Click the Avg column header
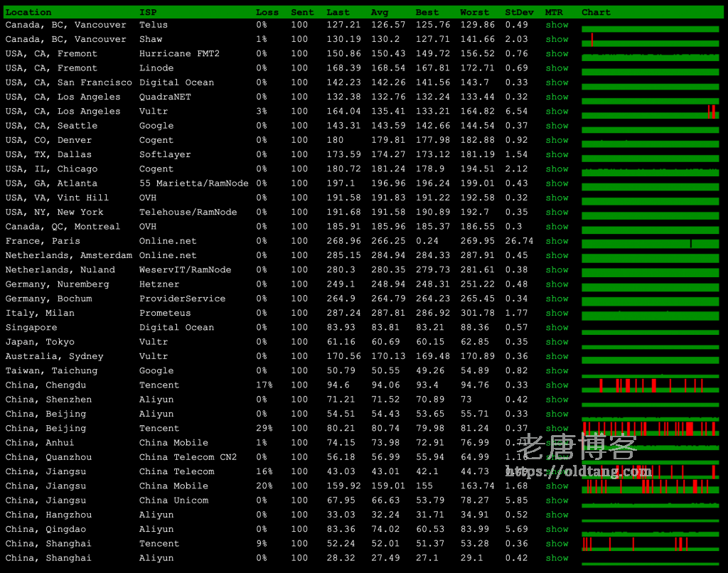The image size is (728, 573). tap(380, 12)
